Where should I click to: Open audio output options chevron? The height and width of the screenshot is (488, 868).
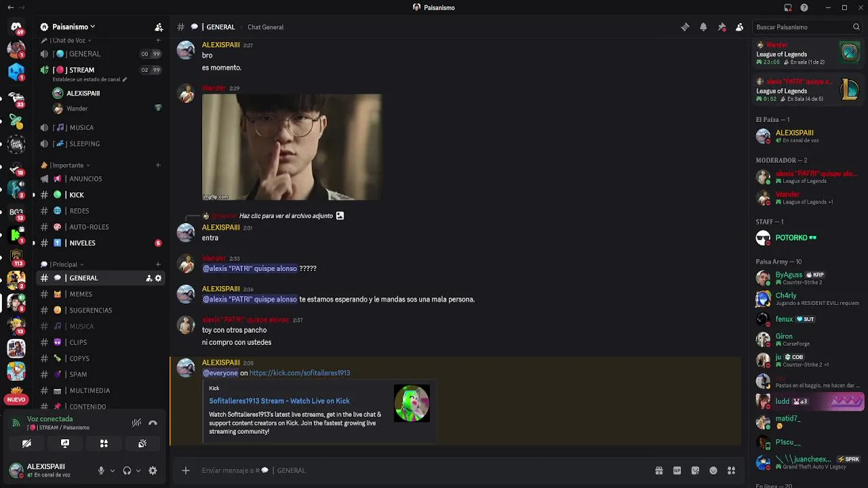click(x=138, y=470)
